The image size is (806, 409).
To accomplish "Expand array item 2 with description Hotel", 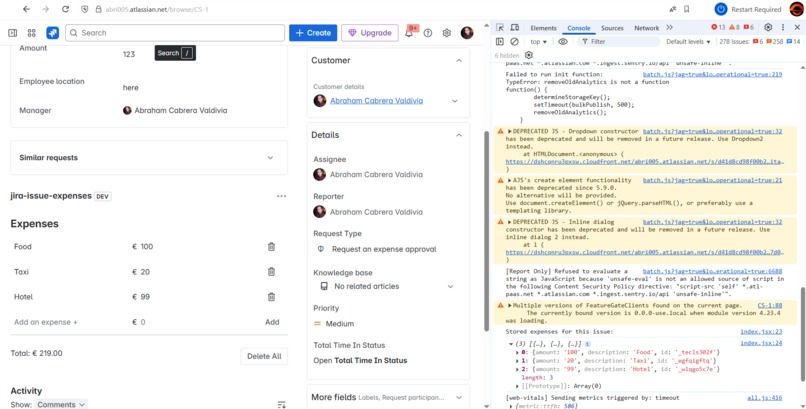I will tap(517, 369).
